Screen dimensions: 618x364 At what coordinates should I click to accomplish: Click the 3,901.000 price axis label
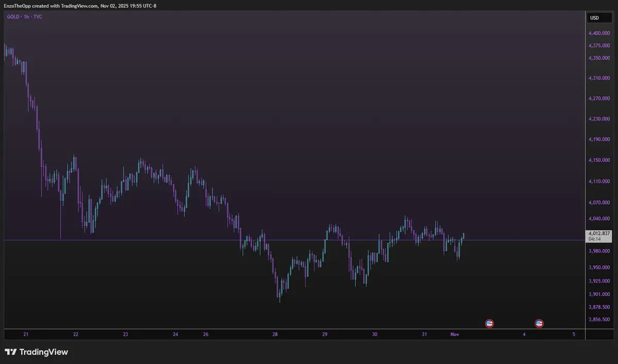coord(598,294)
